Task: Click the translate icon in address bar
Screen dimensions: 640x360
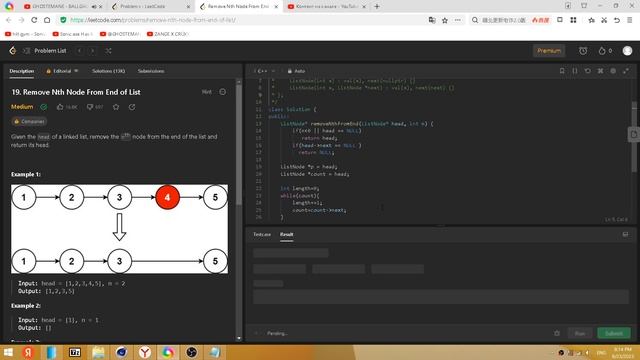Action: pyautogui.click(x=432, y=20)
